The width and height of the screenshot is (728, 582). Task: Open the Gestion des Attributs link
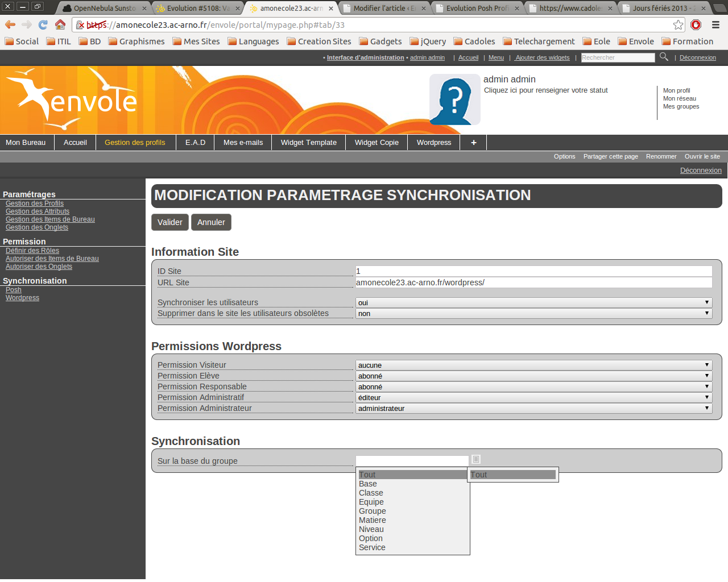click(38, 211)
